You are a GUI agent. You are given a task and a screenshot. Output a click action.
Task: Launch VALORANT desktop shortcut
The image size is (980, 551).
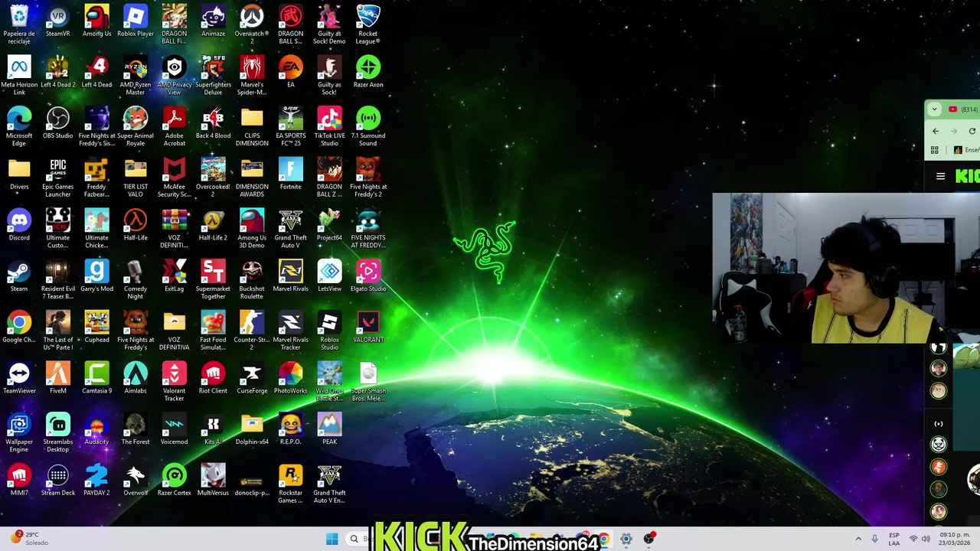[x=368, y=327]
